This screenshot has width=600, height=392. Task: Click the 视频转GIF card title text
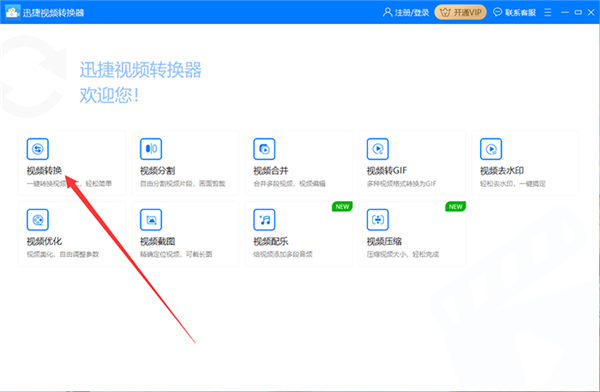386,170
